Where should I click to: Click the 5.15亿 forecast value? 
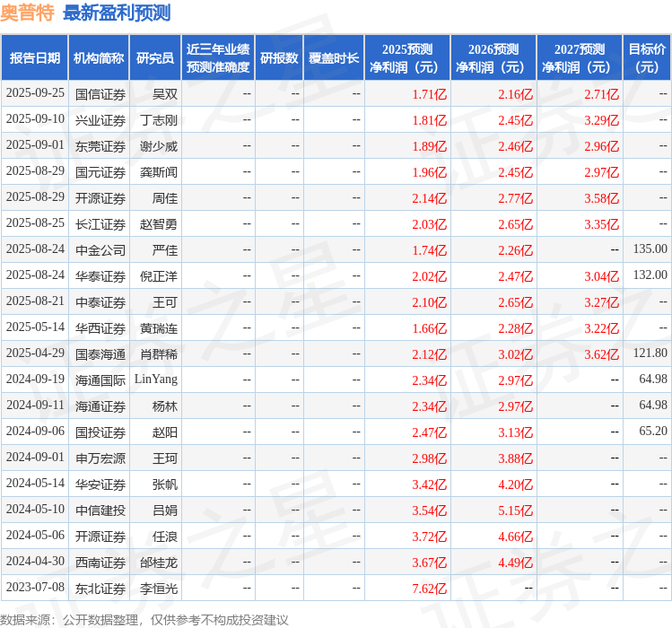pos(516,510)
